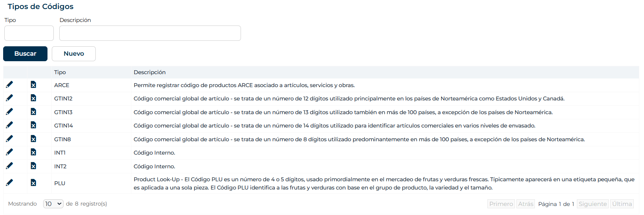
Task: Focus the Tipo search field
Action: [x=29, y=33]
